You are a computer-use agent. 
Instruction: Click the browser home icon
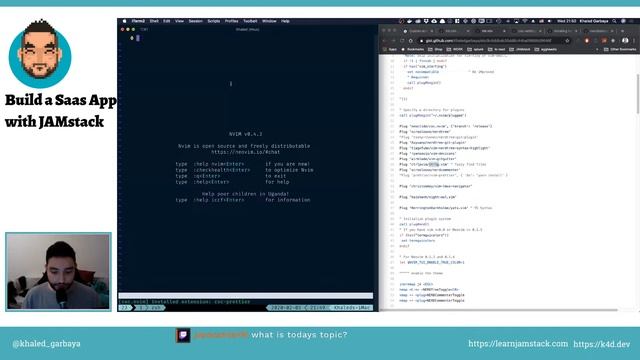411,41
